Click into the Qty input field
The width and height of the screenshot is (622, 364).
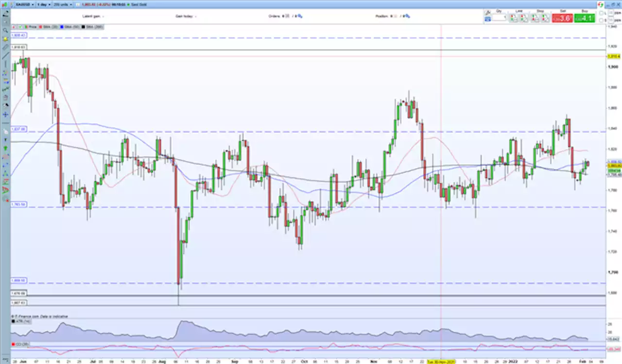click(499, 17)
